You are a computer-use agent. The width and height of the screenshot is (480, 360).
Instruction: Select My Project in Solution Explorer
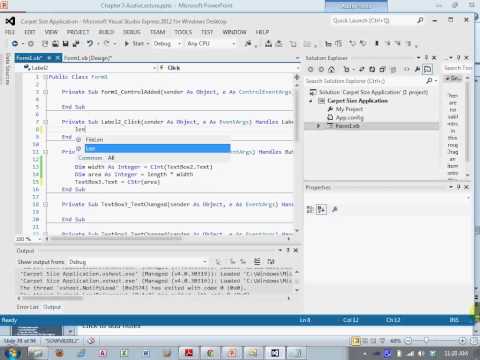point(349,109)
